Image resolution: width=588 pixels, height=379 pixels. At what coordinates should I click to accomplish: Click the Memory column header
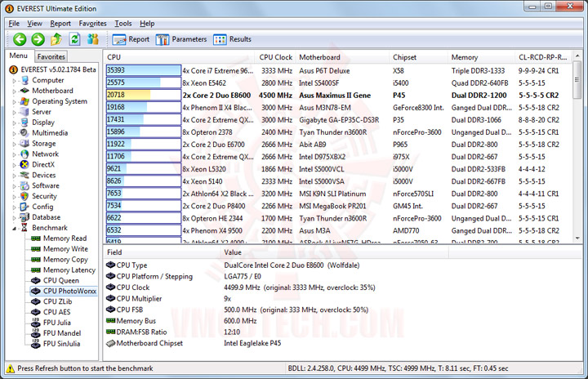[482, 57]
